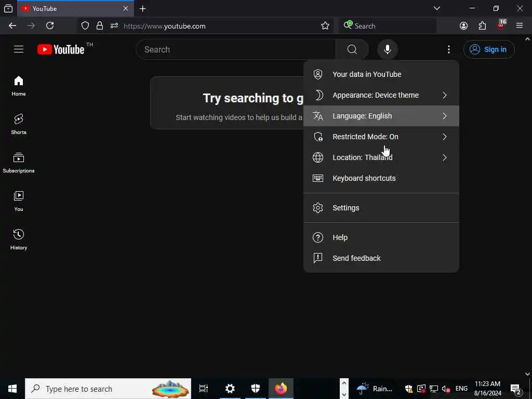532x399 pixels.
Task: Open the taskbar clock 11:23 AM
Action: [x=487, y=389]
